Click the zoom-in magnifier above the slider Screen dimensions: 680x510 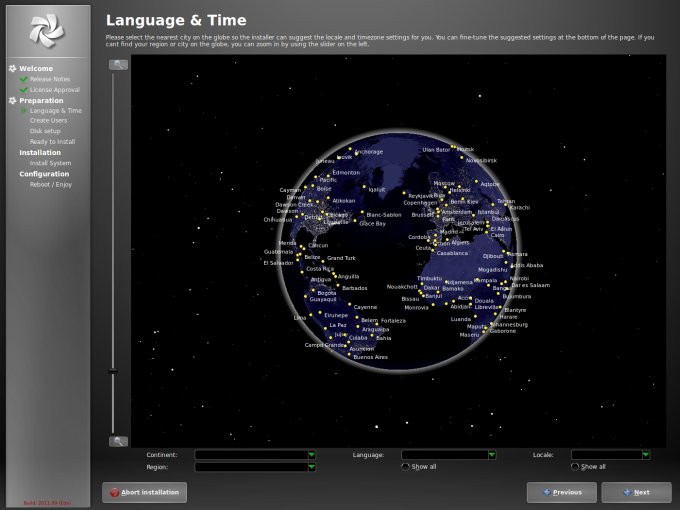(x=118, y=65)
